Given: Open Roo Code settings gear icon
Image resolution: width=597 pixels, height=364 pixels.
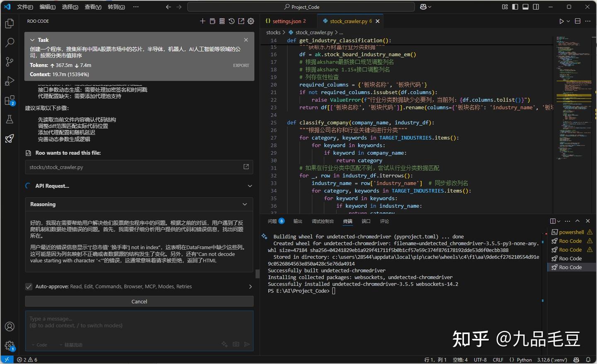Looking at the screenshot, I should 250,21.
